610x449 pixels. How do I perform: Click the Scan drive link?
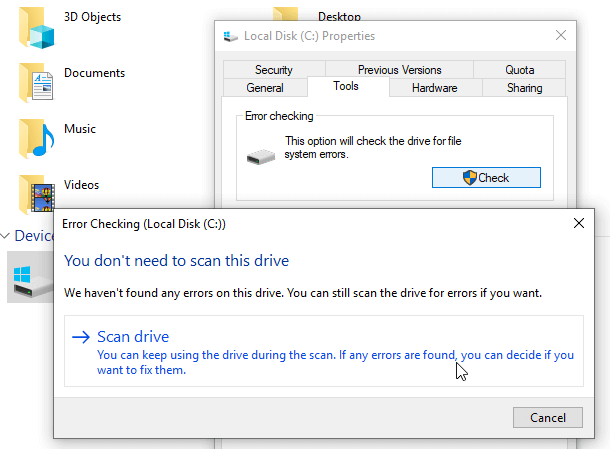coord(324,351)
